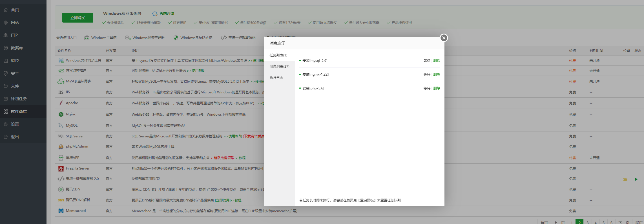Open Windows服务管理器 shortcut
644x224 pixels.
145,38
